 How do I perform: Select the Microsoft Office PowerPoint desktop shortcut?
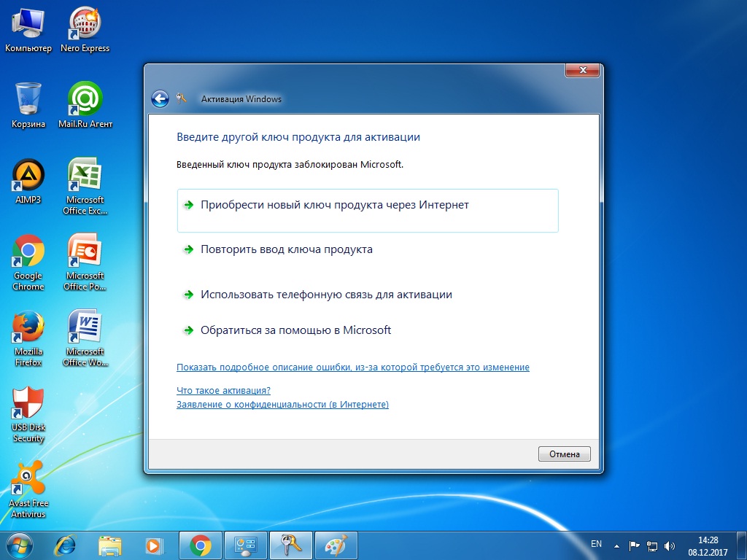click(85, 262)
